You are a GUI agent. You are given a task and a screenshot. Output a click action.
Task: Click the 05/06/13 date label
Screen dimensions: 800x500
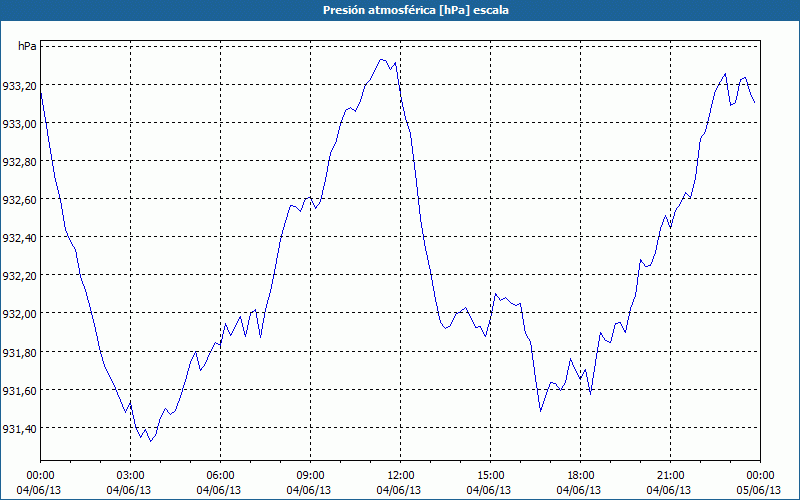click(x=760, y=490)
